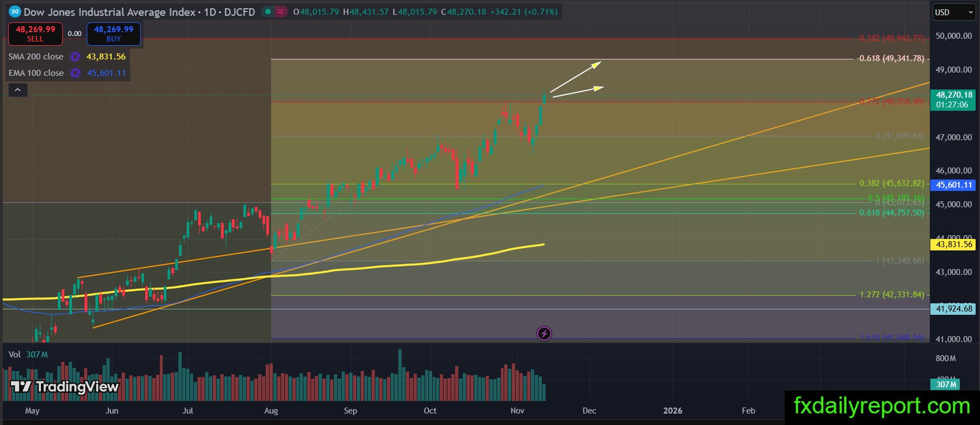The width and height of the screenshot is (980, 425).
Task: Open the SMA 200 indicator source icon
Action: (x=75, y=57)
